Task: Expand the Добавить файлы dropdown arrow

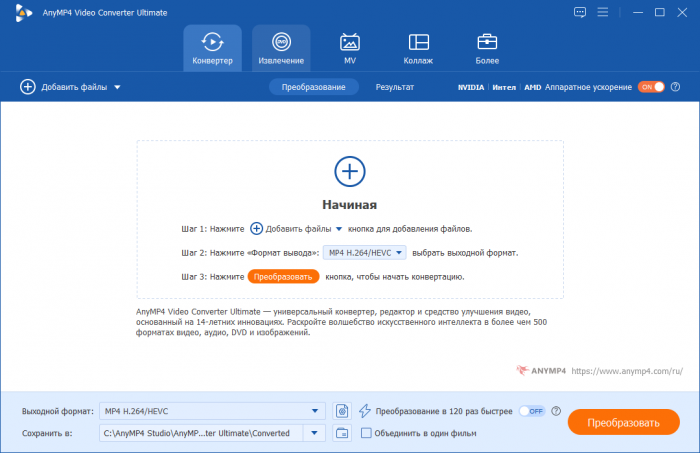Action: coord(117,88)
